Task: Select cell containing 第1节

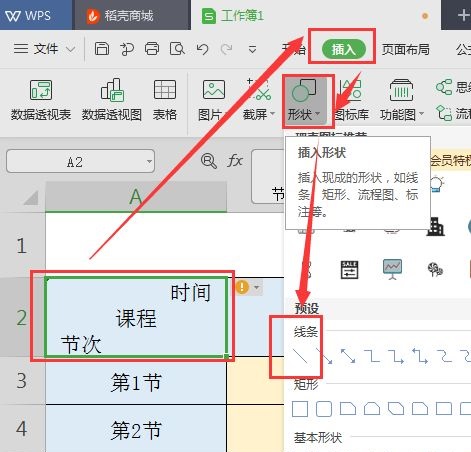Action: [136, 381]
